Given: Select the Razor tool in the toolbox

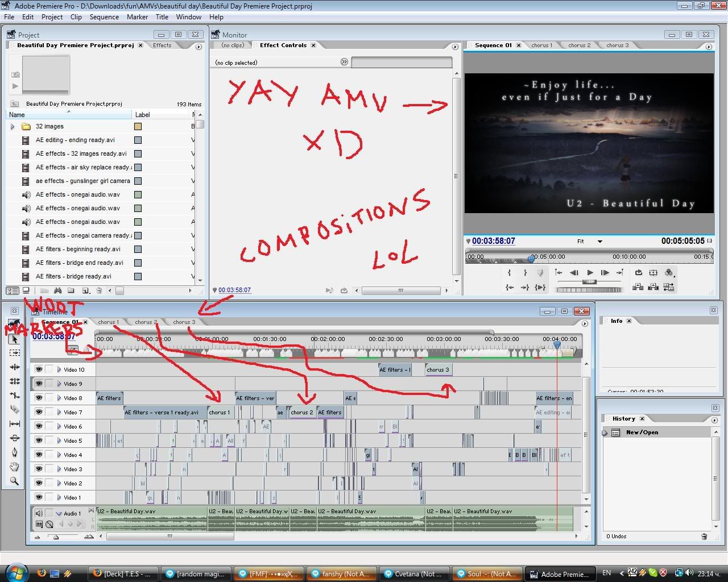Looking at the screenshot, I should click(14, 410).
